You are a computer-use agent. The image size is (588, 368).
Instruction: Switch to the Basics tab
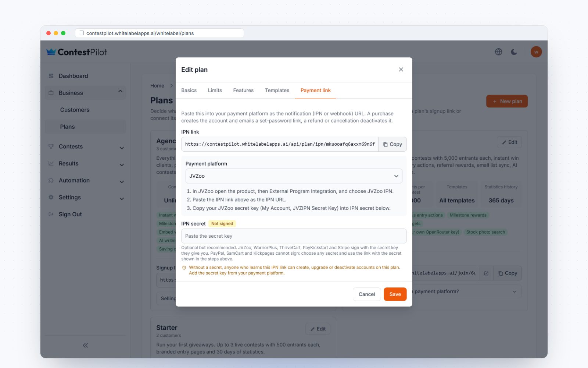[189, 90]
